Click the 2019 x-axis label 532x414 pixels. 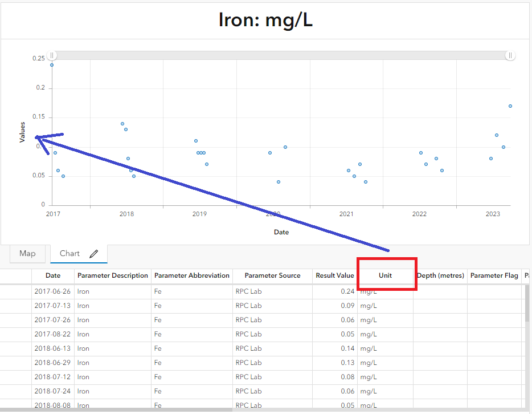[199, 214]
